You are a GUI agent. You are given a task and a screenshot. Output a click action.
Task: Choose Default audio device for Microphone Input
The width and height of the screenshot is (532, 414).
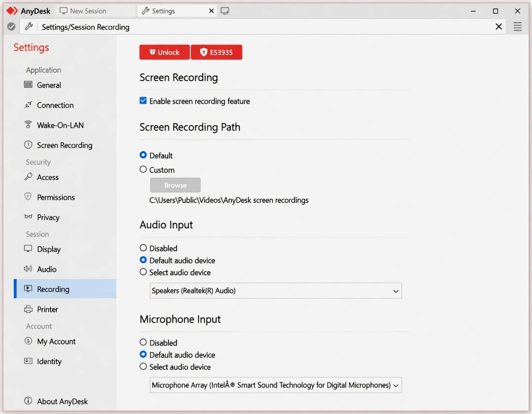pos(143,354)
